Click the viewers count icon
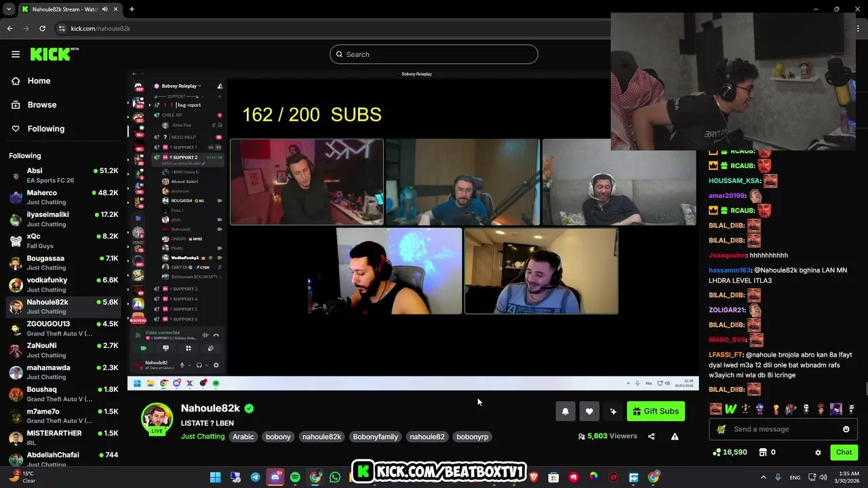This screenshot has width=868, height=488. click(x=581, y=436)
